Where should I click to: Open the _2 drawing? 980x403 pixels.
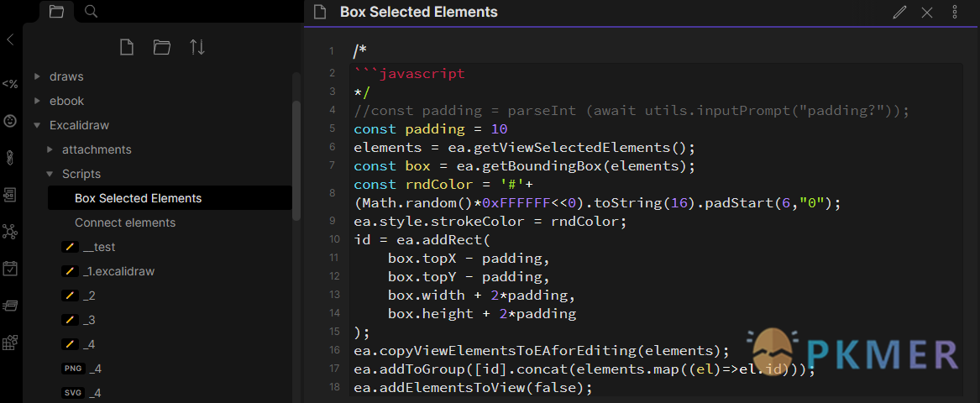[x=89, y=296]
